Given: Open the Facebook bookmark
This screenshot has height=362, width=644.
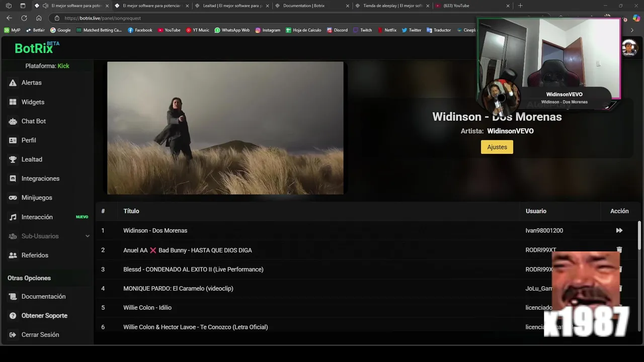Looking at the screenshot, I should [140, 30].
